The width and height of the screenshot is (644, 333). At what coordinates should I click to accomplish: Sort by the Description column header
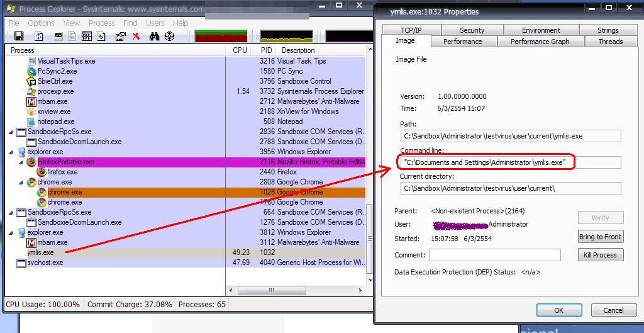320,50
